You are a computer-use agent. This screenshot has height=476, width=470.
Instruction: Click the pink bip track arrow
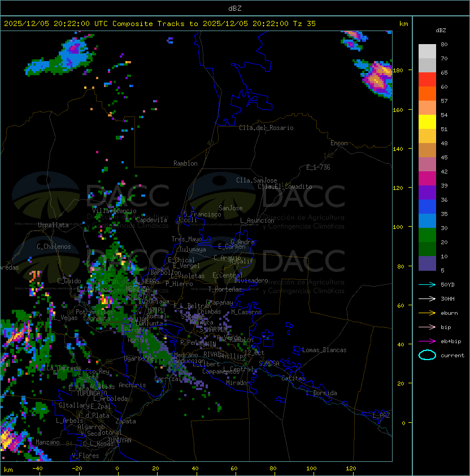point(427,327)
